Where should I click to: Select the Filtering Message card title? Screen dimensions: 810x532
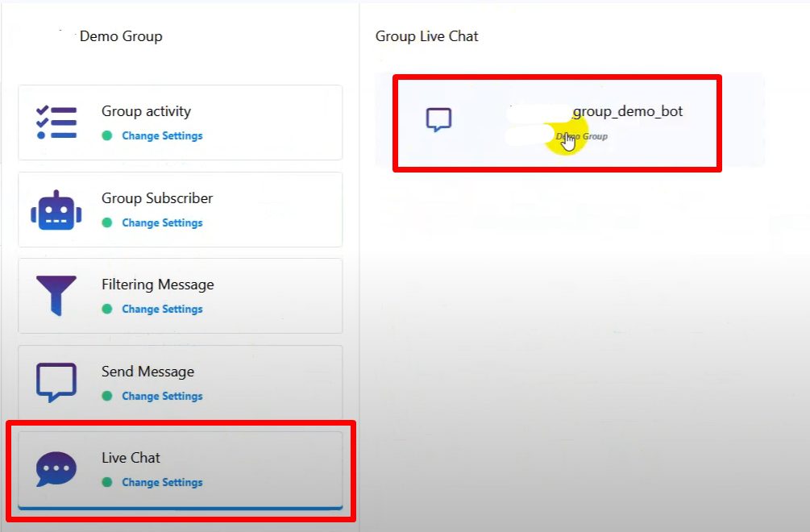pyautogui.click(x=157, y=285)
